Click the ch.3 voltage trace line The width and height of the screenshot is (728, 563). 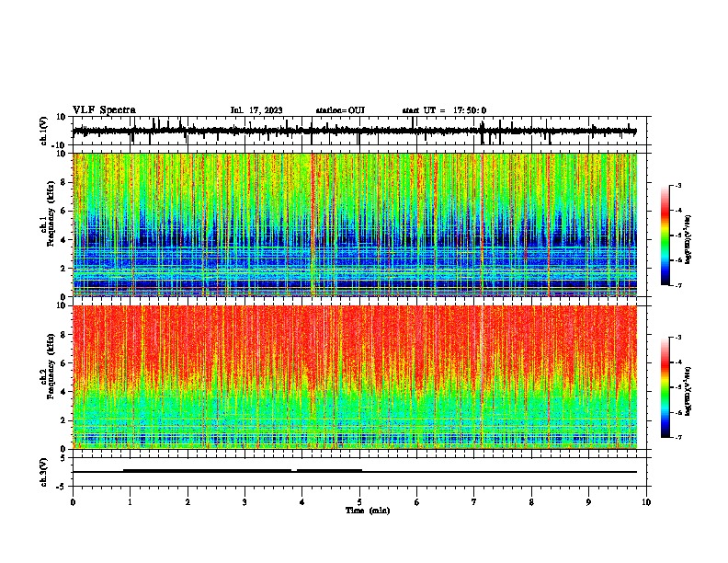[354, 472]
